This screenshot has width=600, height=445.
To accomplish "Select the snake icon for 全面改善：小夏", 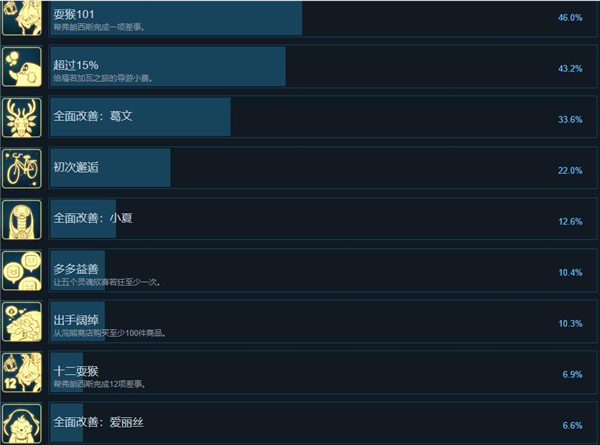I will (22, 220).
